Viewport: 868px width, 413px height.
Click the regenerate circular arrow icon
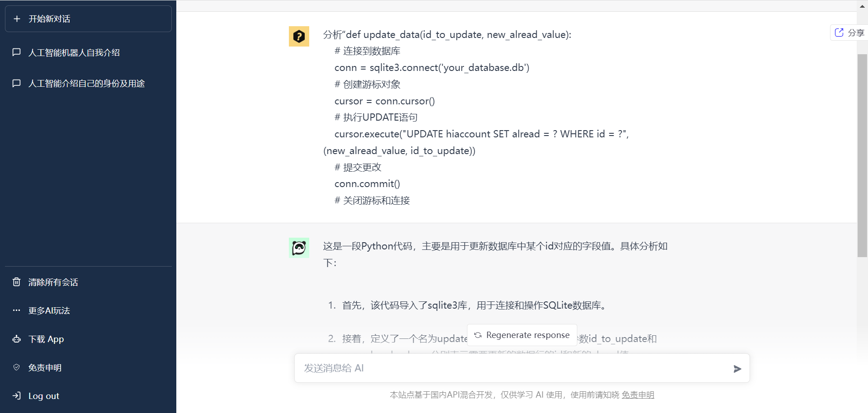[478, 335]
